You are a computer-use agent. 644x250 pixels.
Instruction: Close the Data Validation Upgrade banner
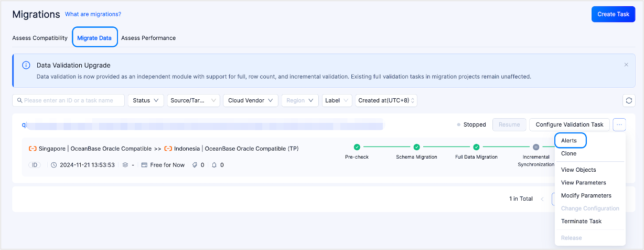(626, 65)
